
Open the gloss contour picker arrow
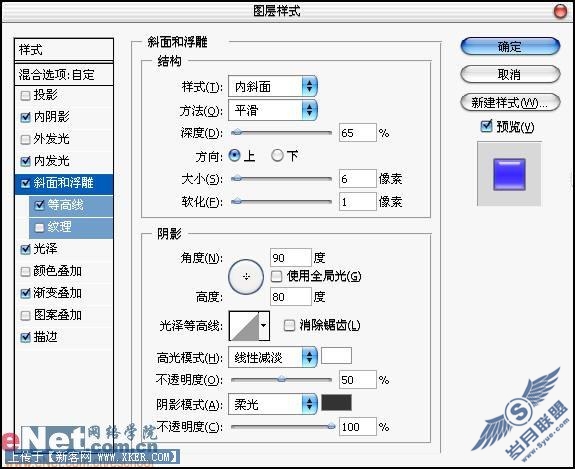click(x=264, y=326)
